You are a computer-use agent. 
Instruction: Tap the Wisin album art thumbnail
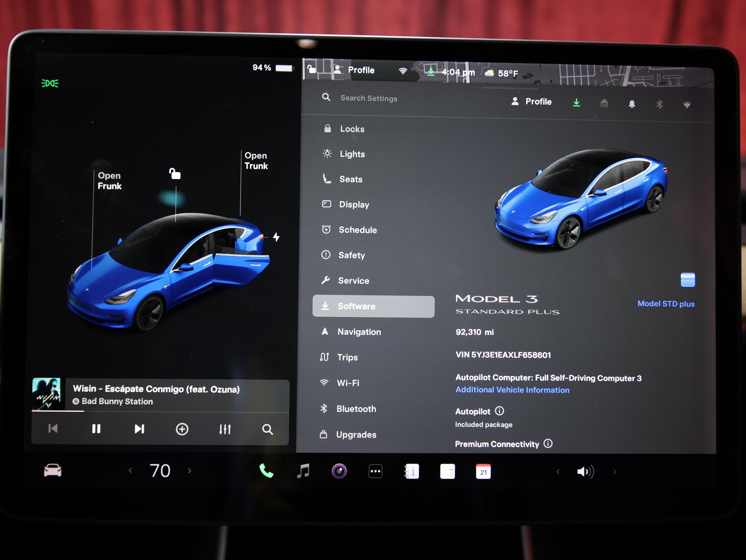click(x=47, y=394)
